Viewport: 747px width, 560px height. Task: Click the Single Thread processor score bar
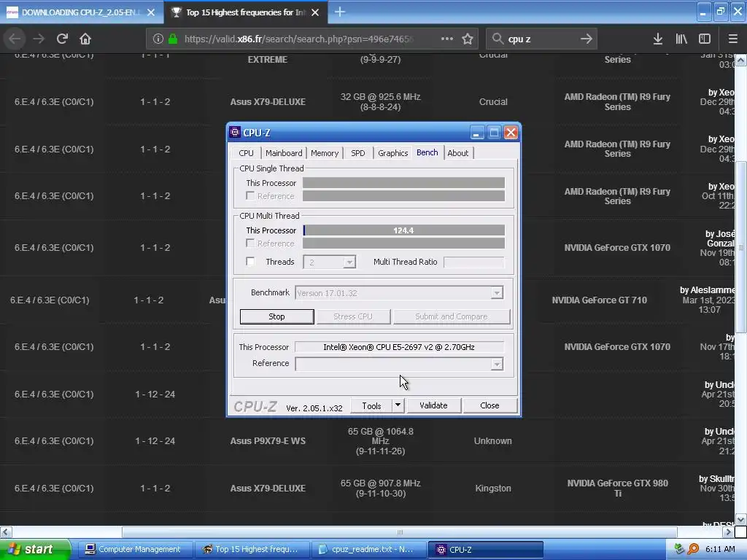pos(403,183)
